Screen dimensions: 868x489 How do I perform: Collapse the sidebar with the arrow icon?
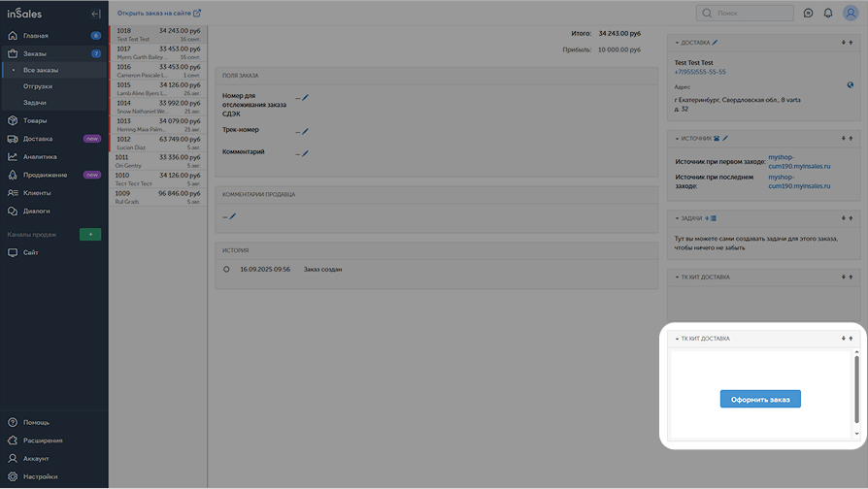click(95, 14)
